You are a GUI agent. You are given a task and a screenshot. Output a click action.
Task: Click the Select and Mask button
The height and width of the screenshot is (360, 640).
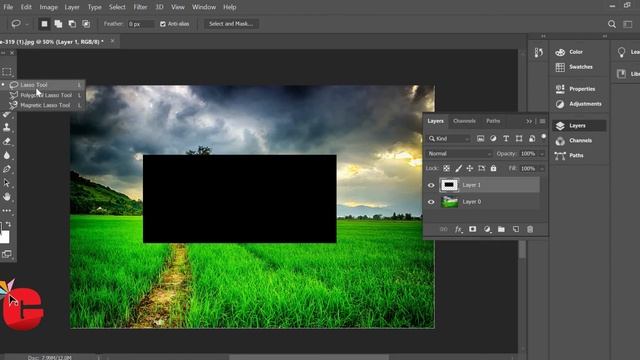[231, 24]
